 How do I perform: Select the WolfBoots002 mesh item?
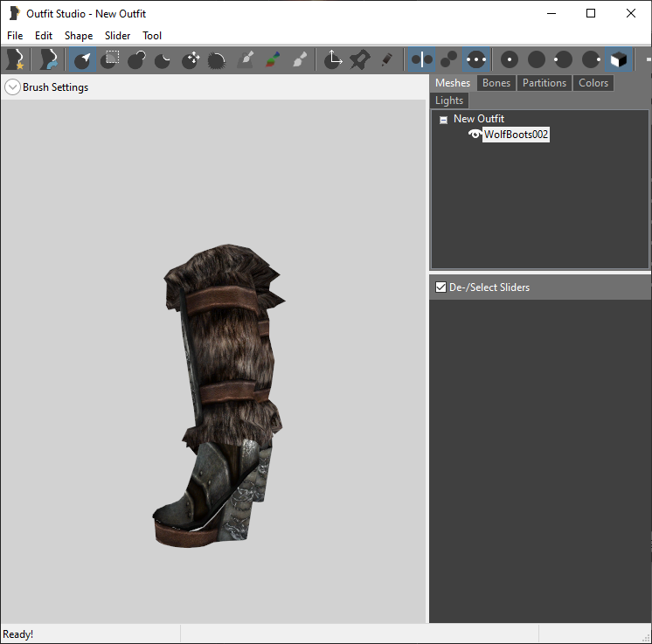click(x=516, y=135)
